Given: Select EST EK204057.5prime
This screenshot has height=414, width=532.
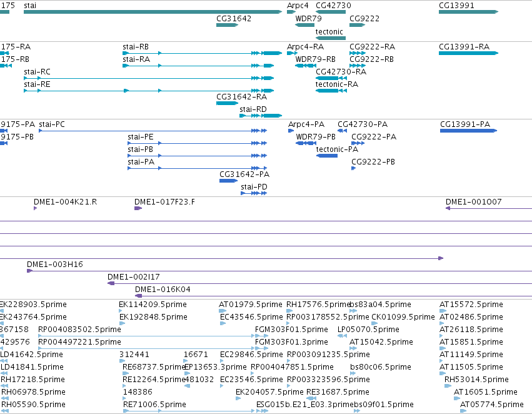Looking at the screenshot, I should 238,398.
